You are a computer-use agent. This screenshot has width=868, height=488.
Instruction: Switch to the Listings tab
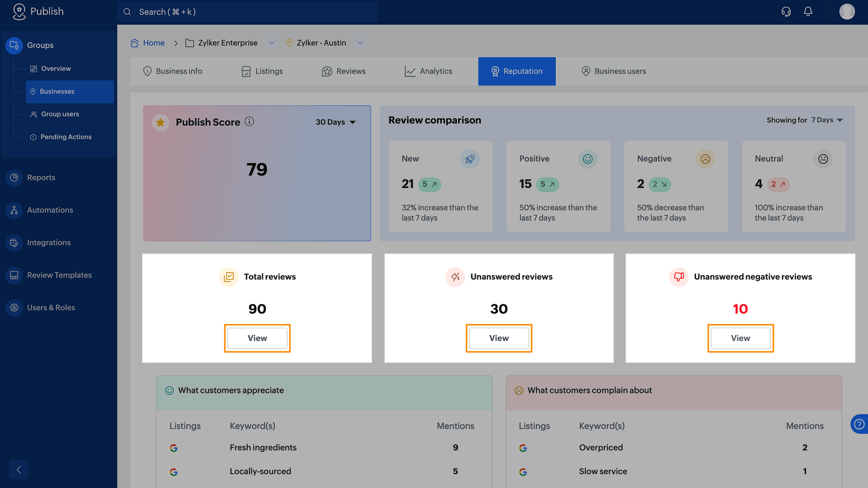[x=262, y=71]
